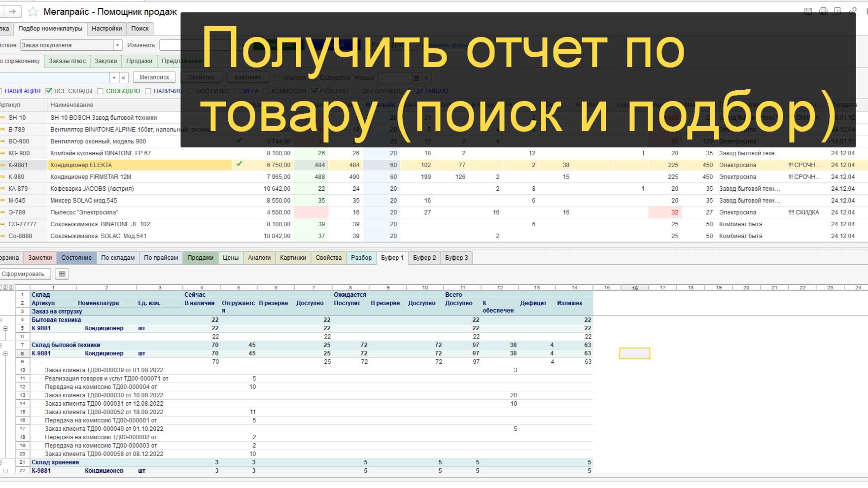Uncheck the ВСЕ СКЛАДЫ checkbox
Viewport: 868px width, 488px height.
(x=48, y=91)
